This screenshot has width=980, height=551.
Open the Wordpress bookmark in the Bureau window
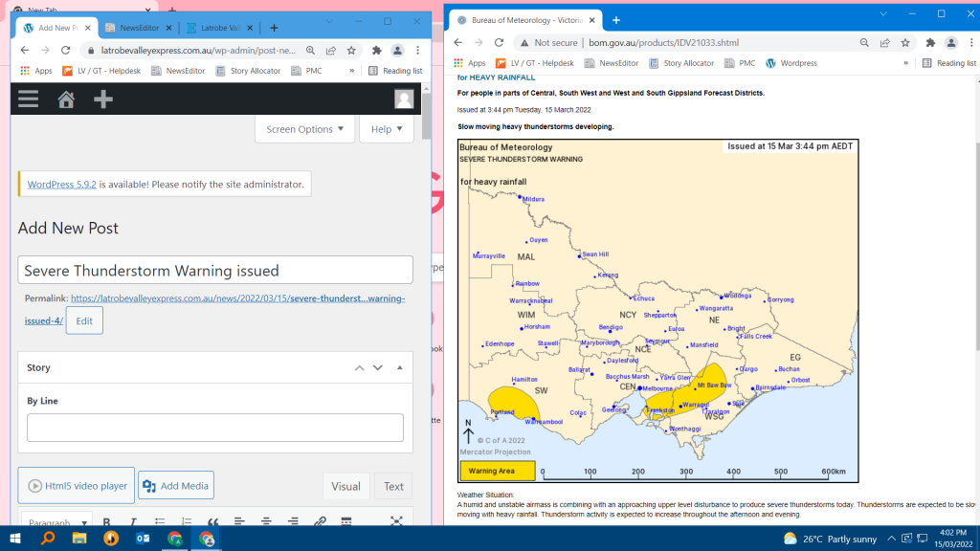tap(791, 63)
